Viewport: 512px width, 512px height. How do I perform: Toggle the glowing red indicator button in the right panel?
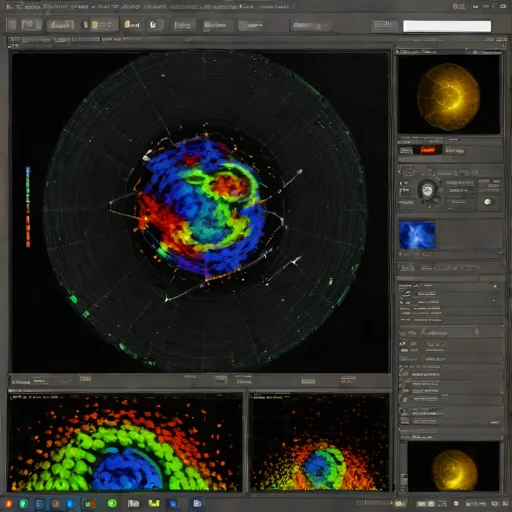[x=428, y=150]
